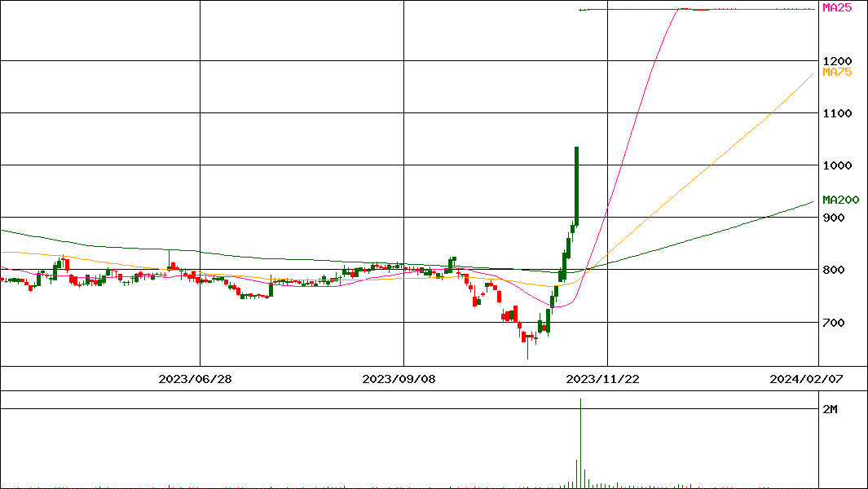Click the tall green candlestick exceeding 1000

point(577,186)
